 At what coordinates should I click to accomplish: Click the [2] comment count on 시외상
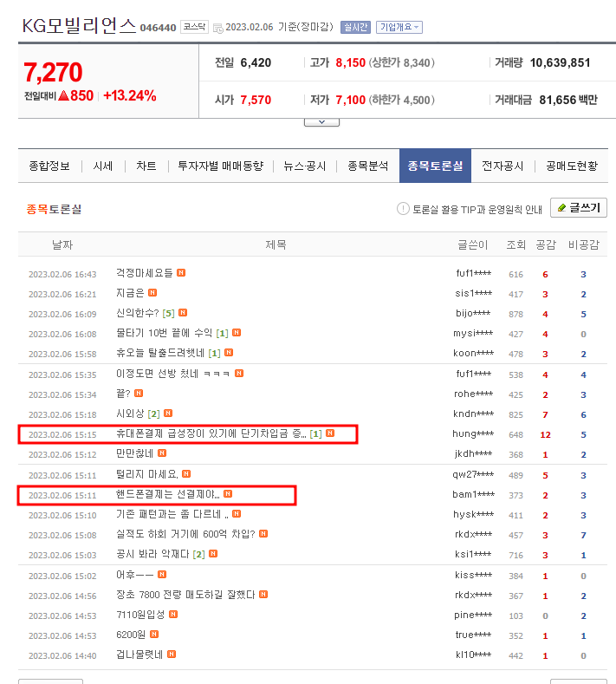pyautogui.click(x=154, y=414)
